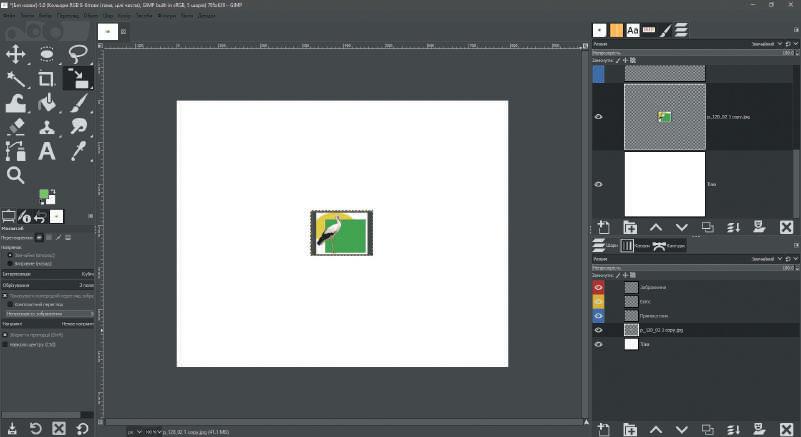
Task: Open the zoom level dropdown in status bar
Action: click(152, 432)
